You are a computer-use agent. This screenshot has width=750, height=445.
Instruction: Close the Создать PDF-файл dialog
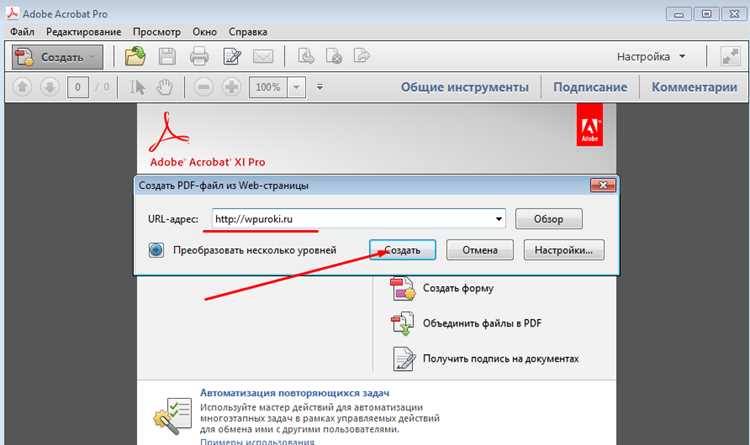[x=603, y=185]
